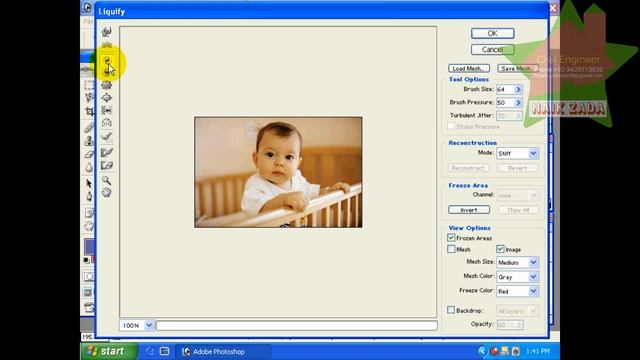
Task: Click Cancel in Liquify dialog
Action: (493, 49)
